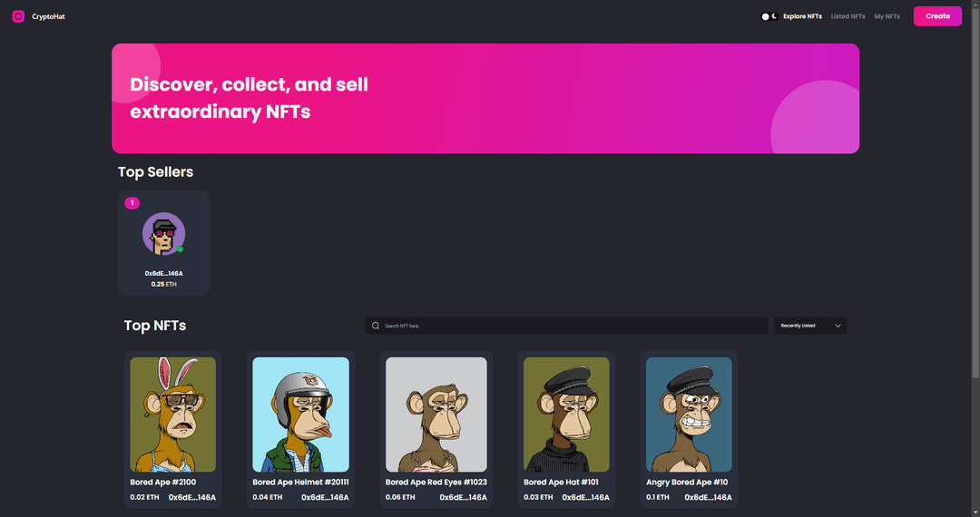Click the Bored Ape #2100 title
This screenshot has height=517, width=980.
(163, 482)
